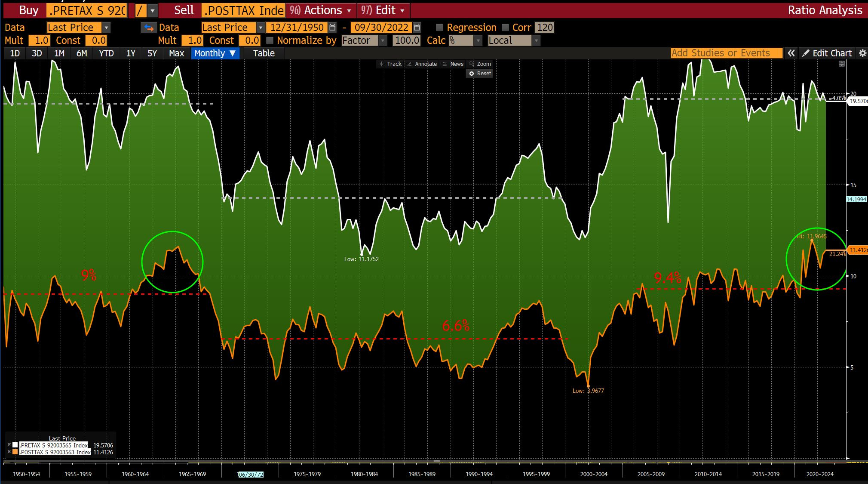Click the Buy security field .PRETAX
Screen dimensions: 868x484
(x=87, y=10)
